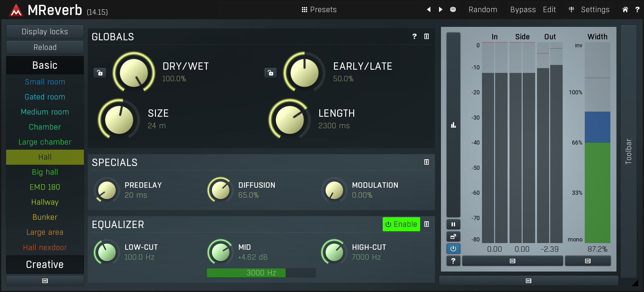Select the Big hall preset

click(x=45, y=172)
